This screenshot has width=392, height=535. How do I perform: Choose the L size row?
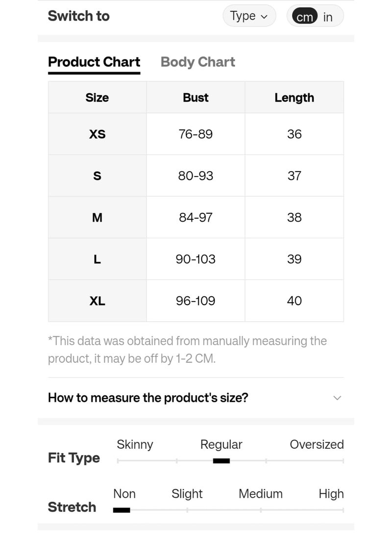point(196,259)
